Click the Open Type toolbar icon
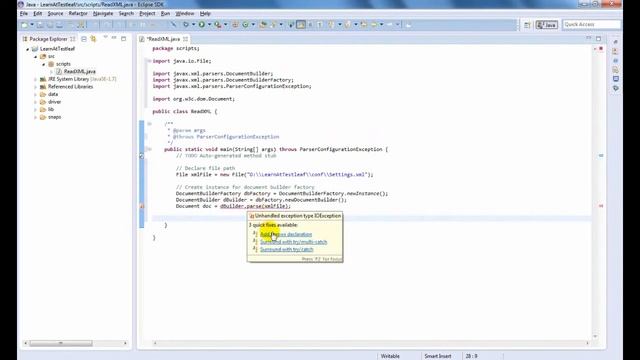 (x=263, y=24)
